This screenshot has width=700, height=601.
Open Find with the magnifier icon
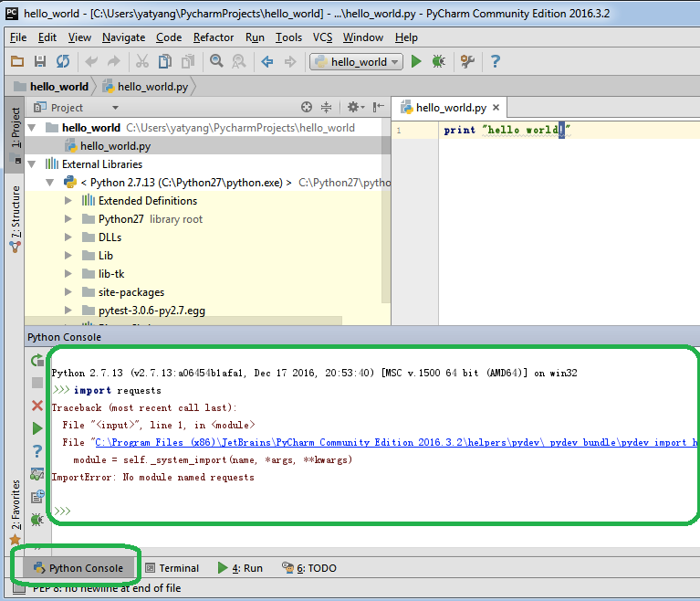pyautogui.click(x=216, y=61)
